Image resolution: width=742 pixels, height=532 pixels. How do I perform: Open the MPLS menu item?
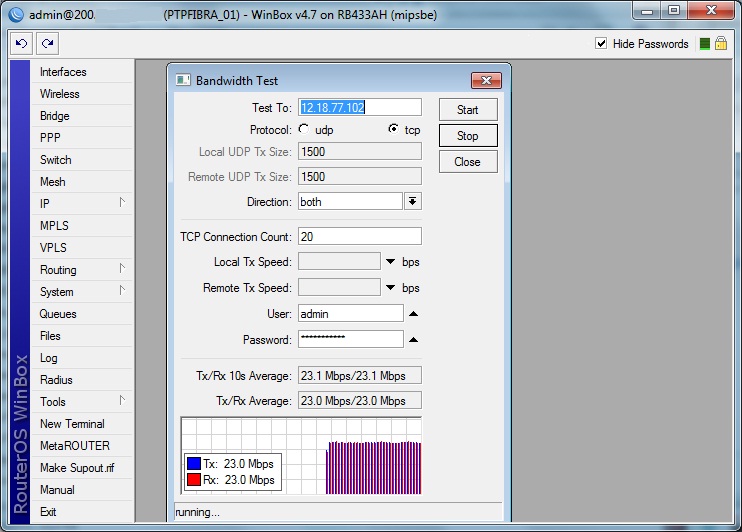(x=81, y=226)
